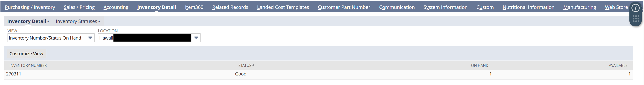Open the Customer Part Number tab
644x85 pixels.
344,7
